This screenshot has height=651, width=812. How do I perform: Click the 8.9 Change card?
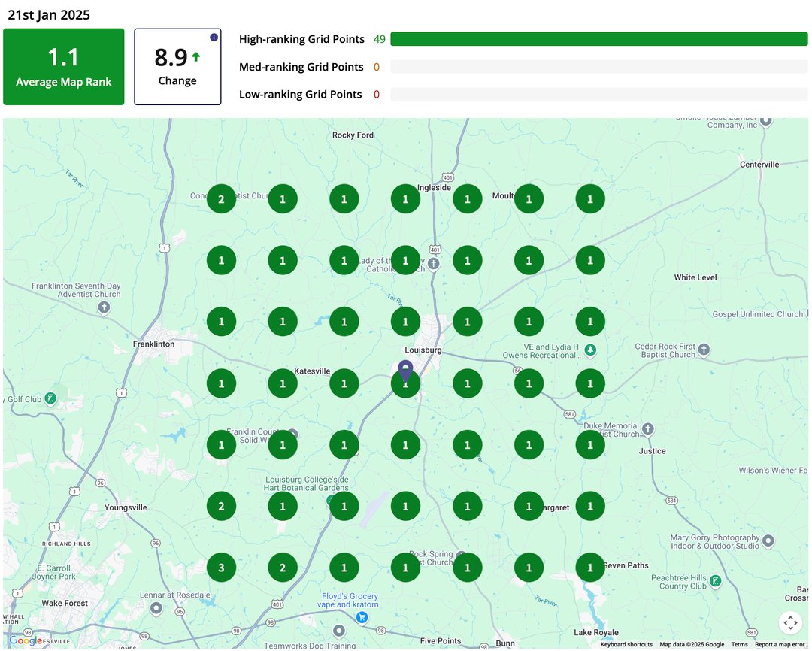(x=177, y=67)
